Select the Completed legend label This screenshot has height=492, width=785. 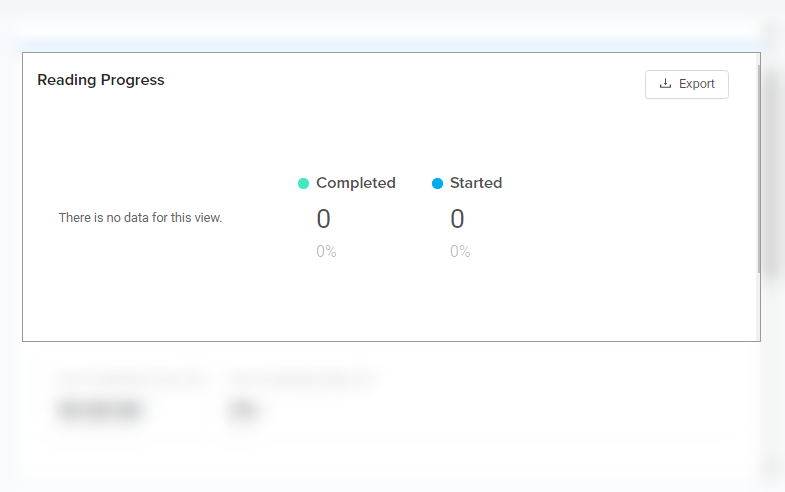pyautogui.click(x=356, y=183)
